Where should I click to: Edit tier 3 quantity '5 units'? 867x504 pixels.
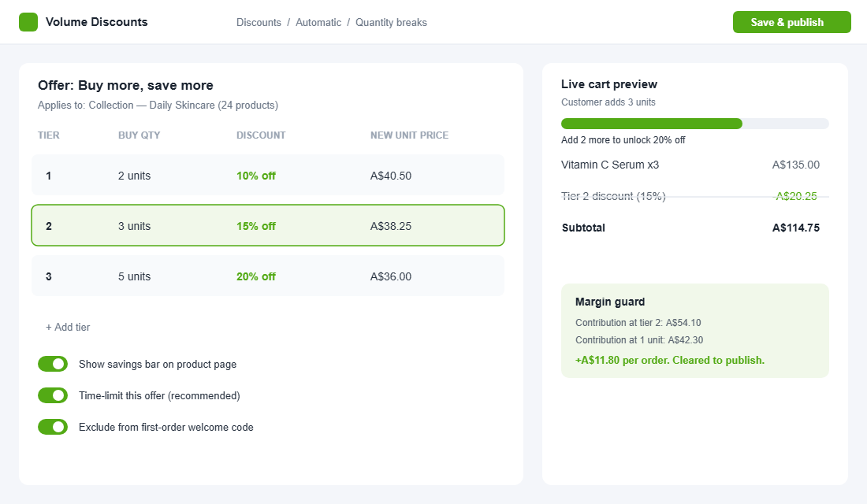point(134,276)
